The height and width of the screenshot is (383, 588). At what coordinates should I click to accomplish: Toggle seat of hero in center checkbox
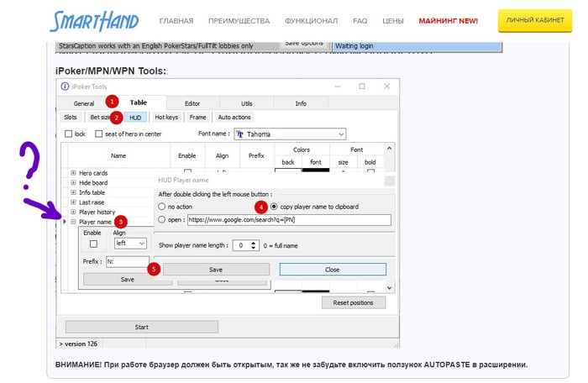(x=98, y=134)
